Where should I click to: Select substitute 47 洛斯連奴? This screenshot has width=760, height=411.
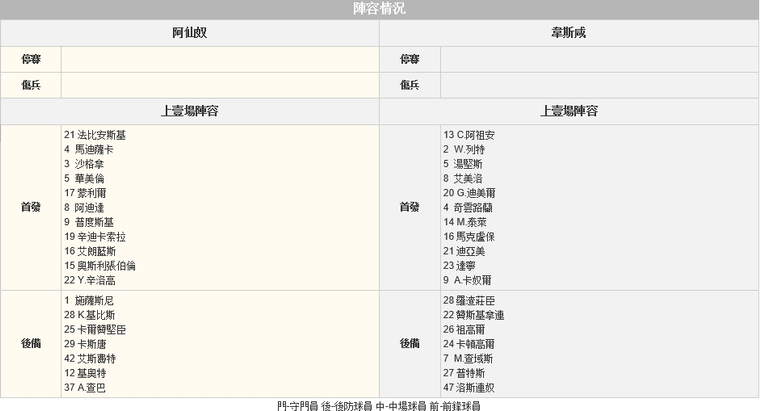pyautogui.click(x=469, y=388)
